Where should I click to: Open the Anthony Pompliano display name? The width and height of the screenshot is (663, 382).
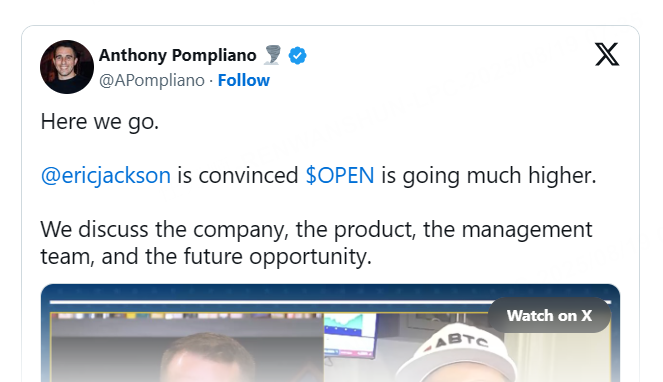click(178, 55)
